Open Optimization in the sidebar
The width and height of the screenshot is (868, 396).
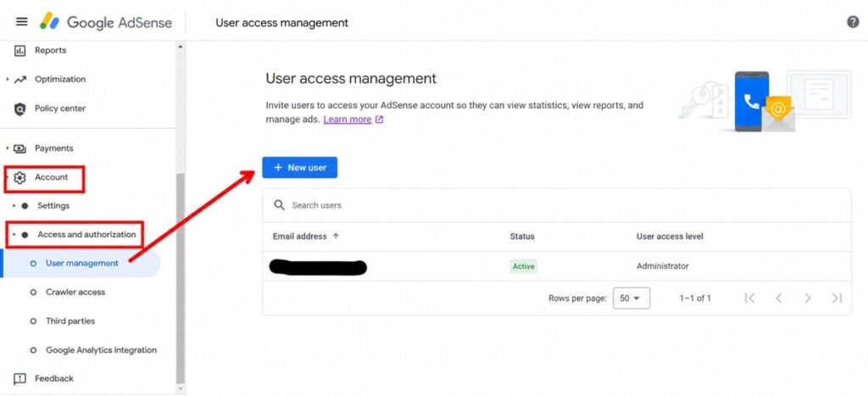point(60,79)
